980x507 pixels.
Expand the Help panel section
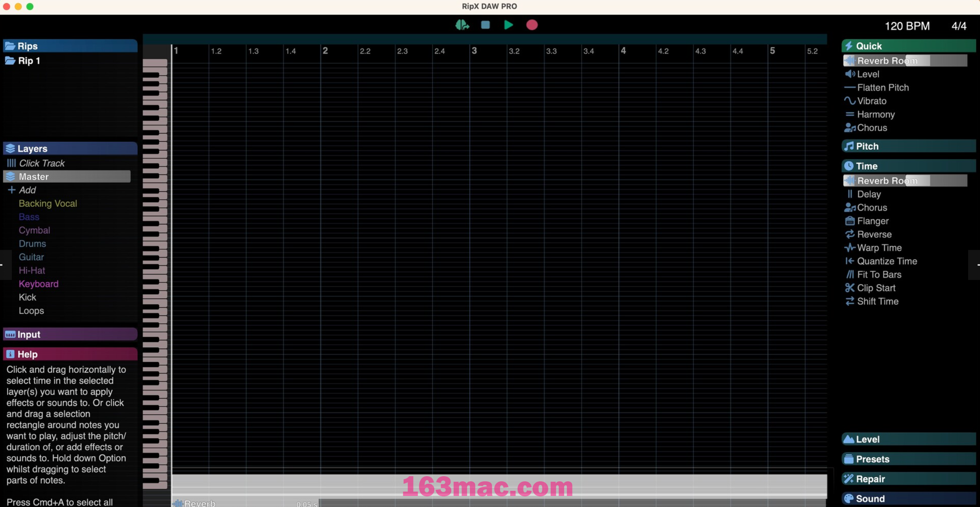(70, 354)
